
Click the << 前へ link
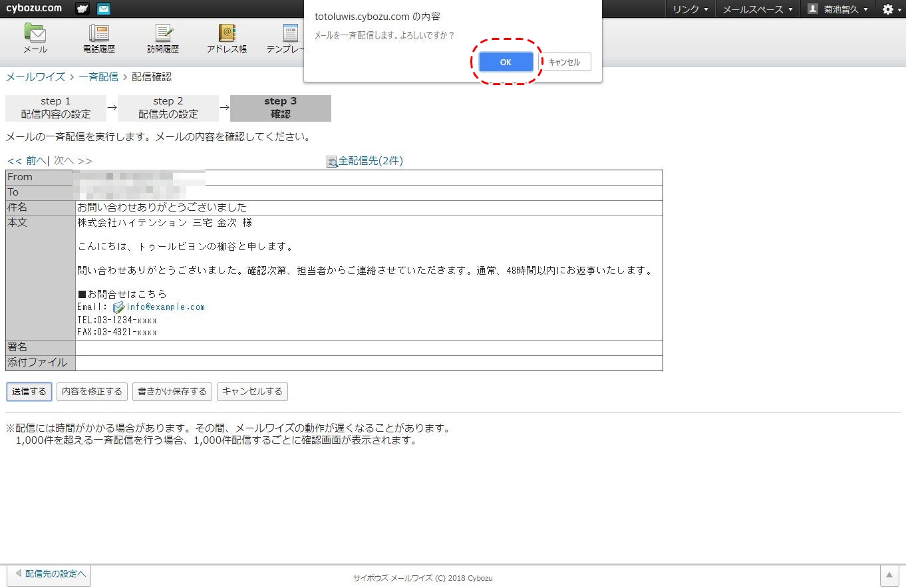click(27, 160)
